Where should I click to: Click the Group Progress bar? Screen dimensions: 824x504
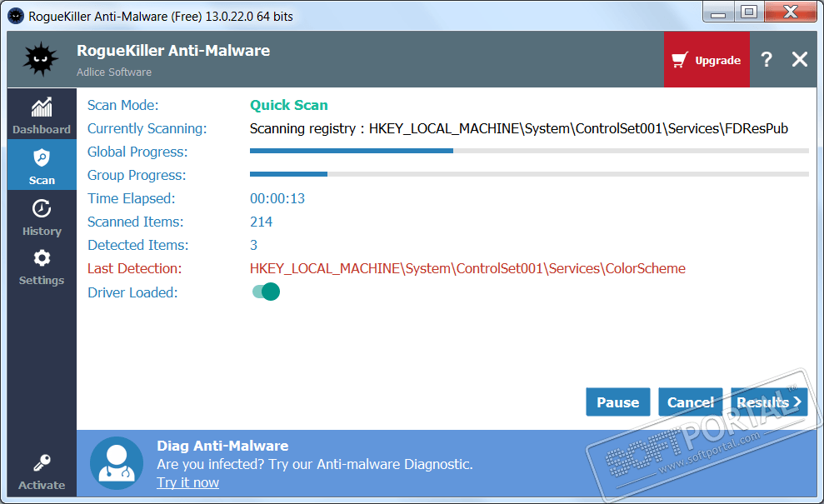pos(529,174)
